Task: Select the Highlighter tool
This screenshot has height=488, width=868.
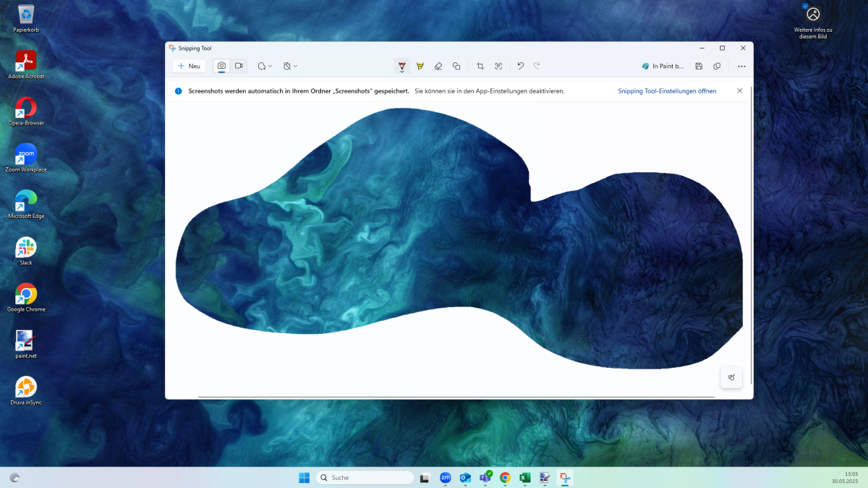Action: [x=420, y=66]
